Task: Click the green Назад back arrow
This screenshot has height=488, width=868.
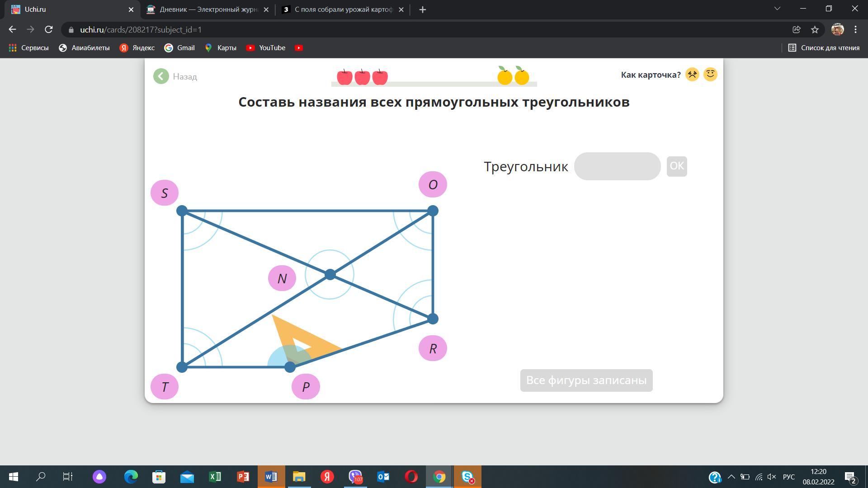Action: (161, 76)
